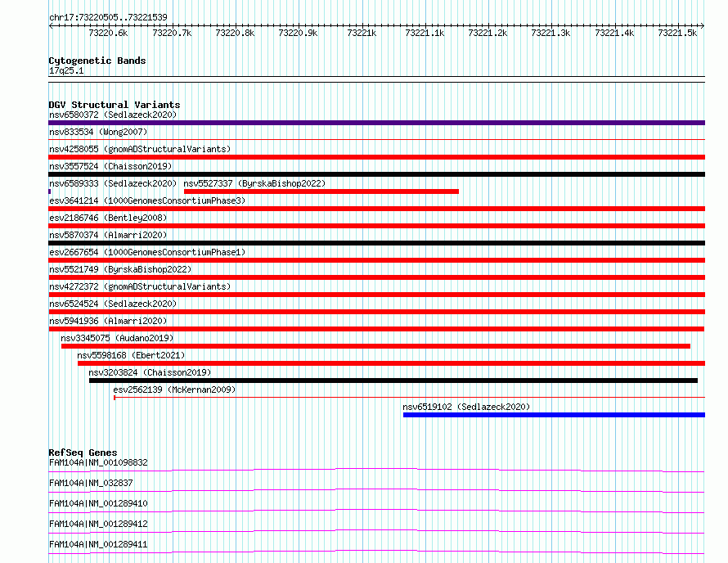Click the thin red line under nsv833534
The image size is (728, 563).
coord(376,139)
